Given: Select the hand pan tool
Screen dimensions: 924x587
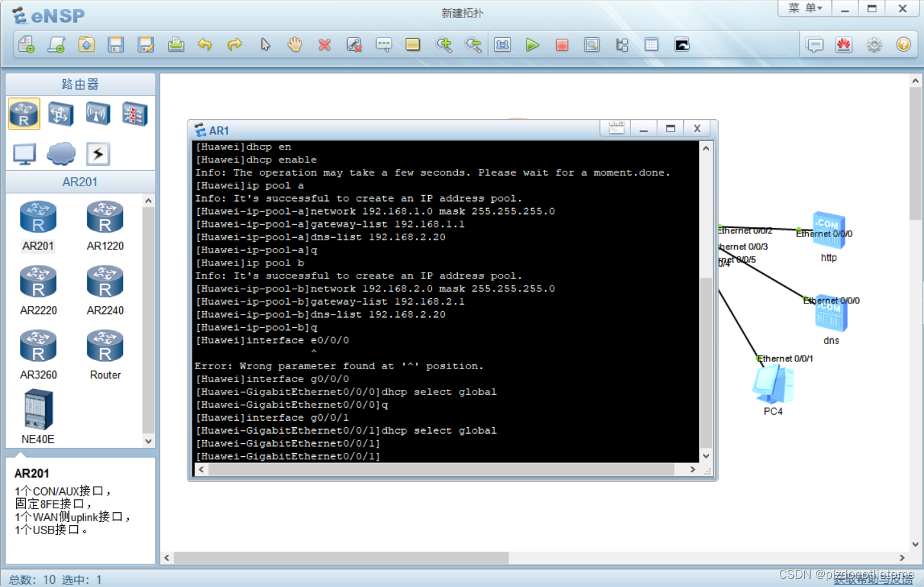Looking at the screenshot, I should pyautogui.click(x=295, y=44).
